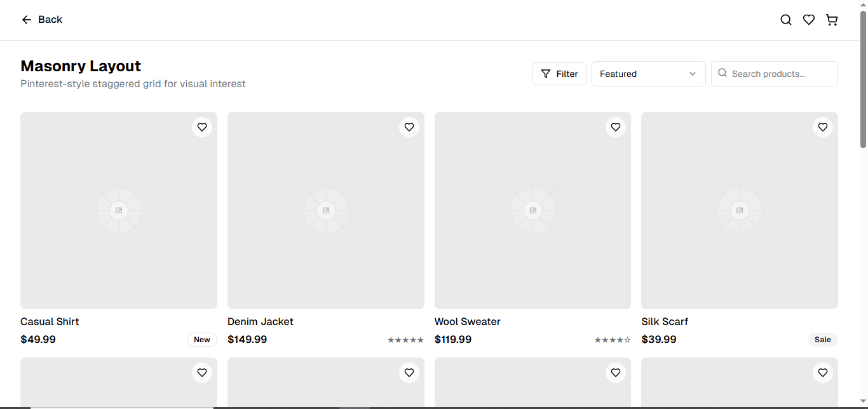Open the Wool Sweater product image
Image resolution: width=868 pixels, height=409 pixels.
point(532,211)
